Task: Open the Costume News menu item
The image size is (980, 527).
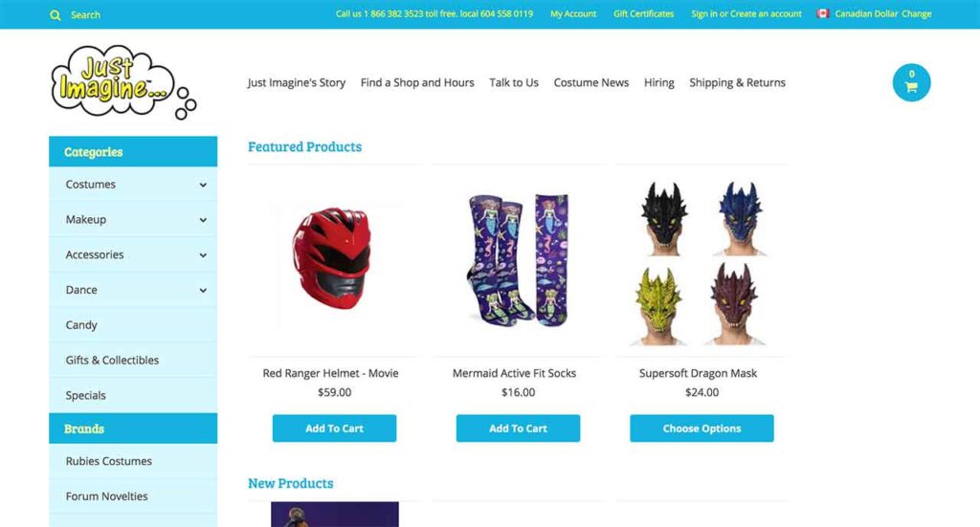Action: pos(591,82)
